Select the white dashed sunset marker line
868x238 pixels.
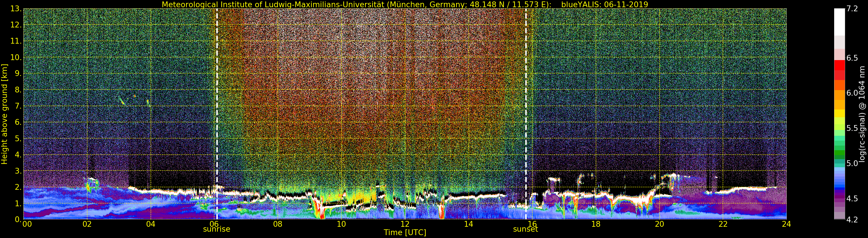tap(526, 114)
